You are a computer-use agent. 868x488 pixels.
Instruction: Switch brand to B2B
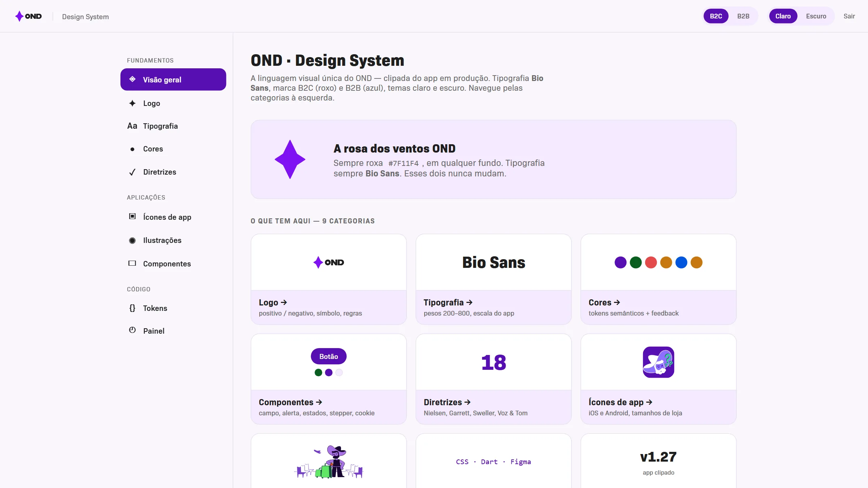pos(743,16)
